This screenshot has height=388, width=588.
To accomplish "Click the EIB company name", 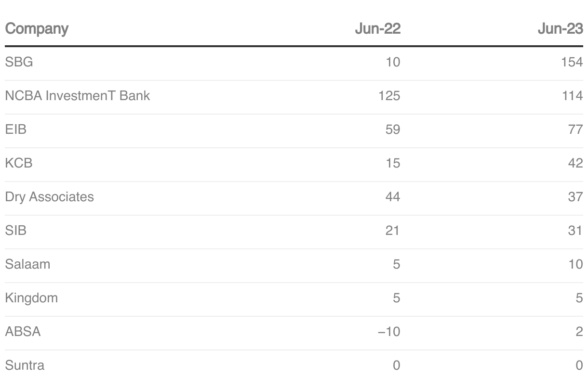I will coord(15,129).
